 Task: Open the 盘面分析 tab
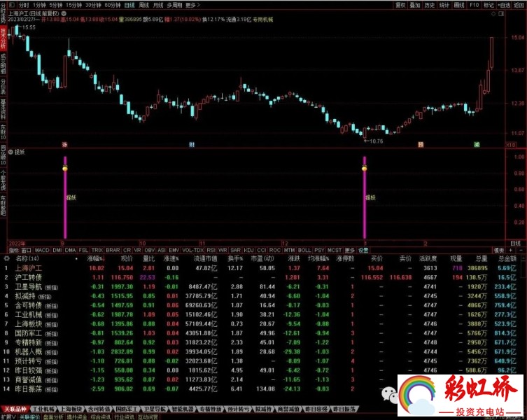(53, 417)
